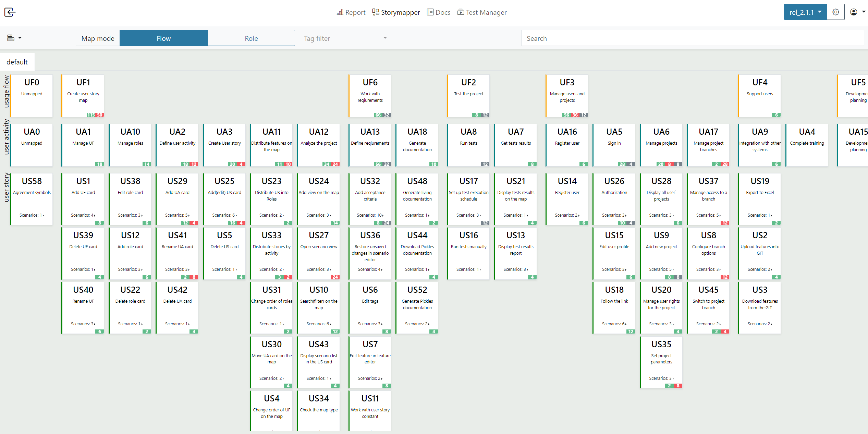Expand scenarios of US25 Add(edit) US card
Viewport: 868px width, 434px height.
(x=224, y=215)
